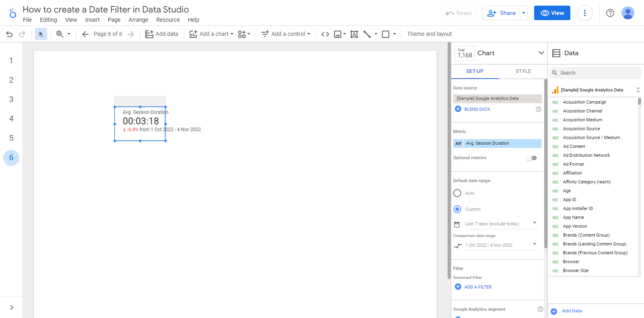Click Add data in the toolbar
Screen dimensions: 644x318
(162, 34)
